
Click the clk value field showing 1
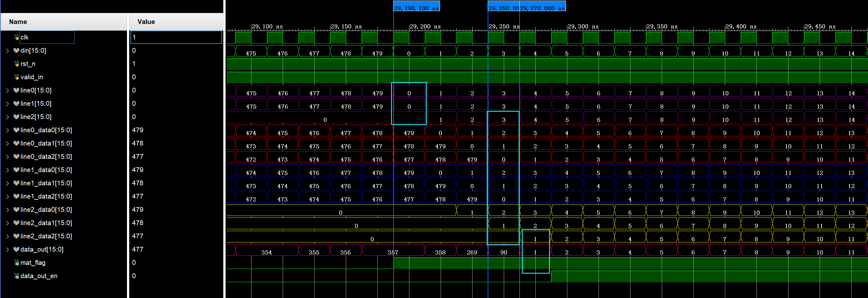point(176,37)
